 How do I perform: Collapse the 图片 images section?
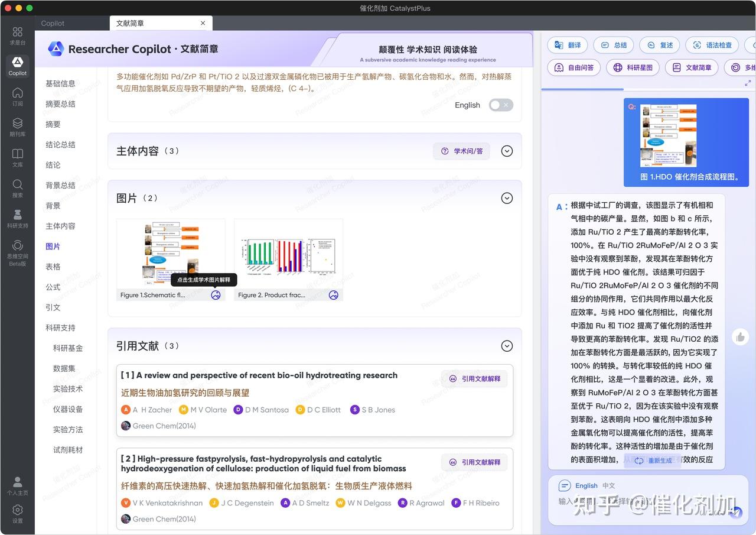click(507, 198)
